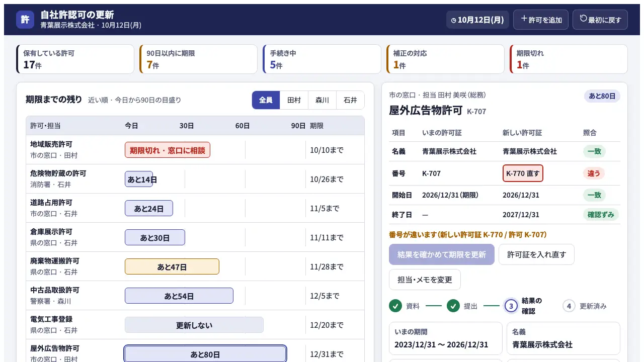Viewport: 644px width, 362px height.
Task: Click the 倉庫展示許可 row name
Action: (51, 232)
